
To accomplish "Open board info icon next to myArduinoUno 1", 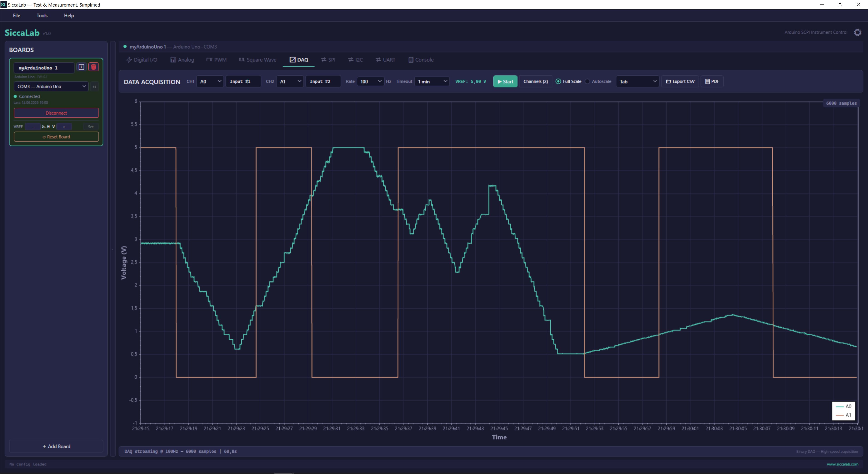I will 81,67.
